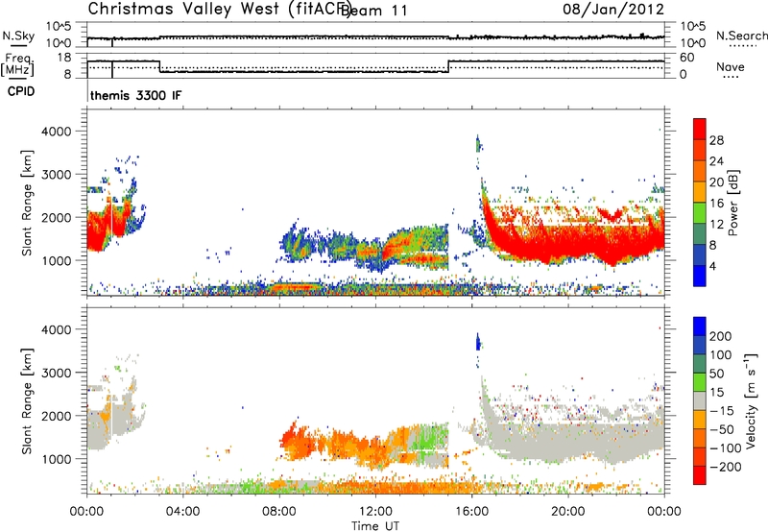Click "4000" on the power panel range axis
Viewport: 768px width, 532px height.
click(x=56, y=132)
